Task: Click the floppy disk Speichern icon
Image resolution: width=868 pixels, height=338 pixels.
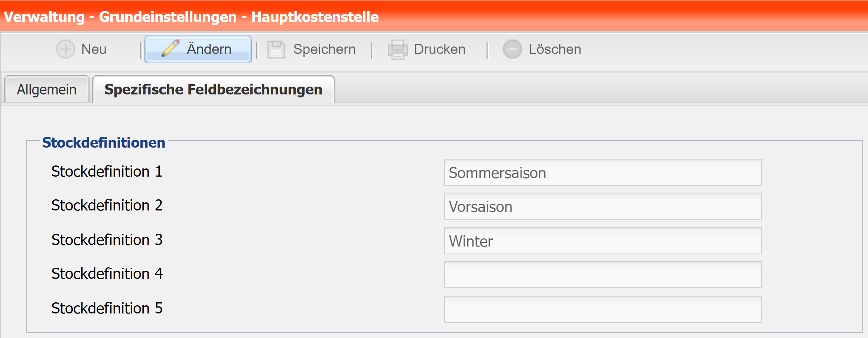Action: [x=276, y=49]
